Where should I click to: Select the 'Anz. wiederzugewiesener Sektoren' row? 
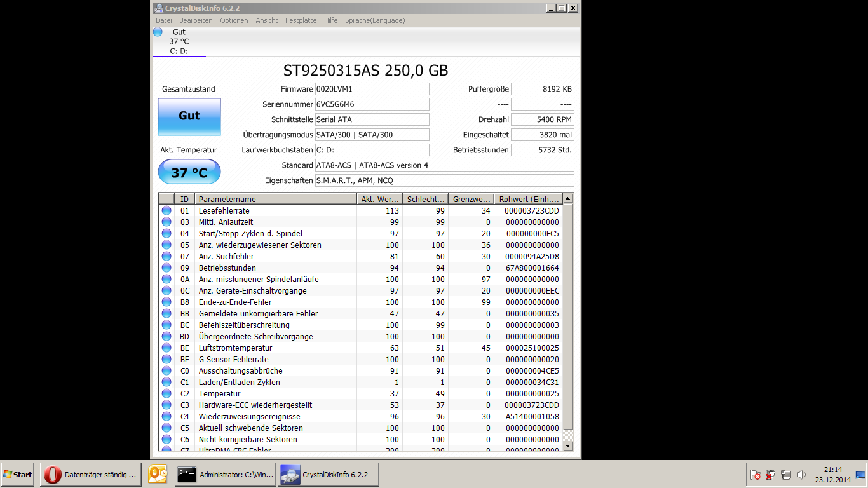pos(361,245)
